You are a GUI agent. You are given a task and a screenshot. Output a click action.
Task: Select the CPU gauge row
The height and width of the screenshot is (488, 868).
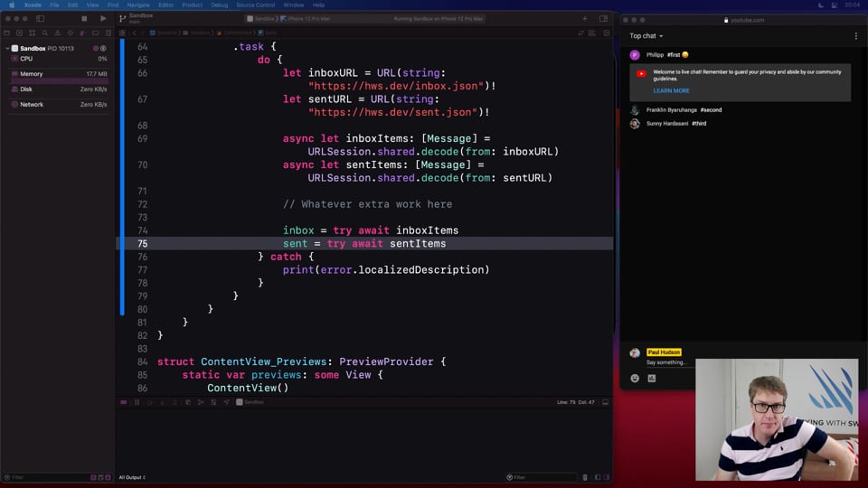coord(58,59)
